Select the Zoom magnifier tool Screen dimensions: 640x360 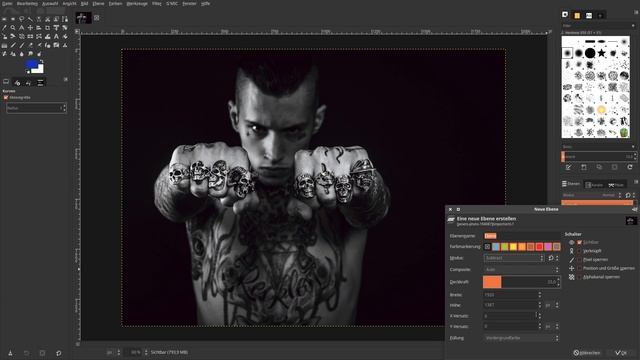pos(13,28)
